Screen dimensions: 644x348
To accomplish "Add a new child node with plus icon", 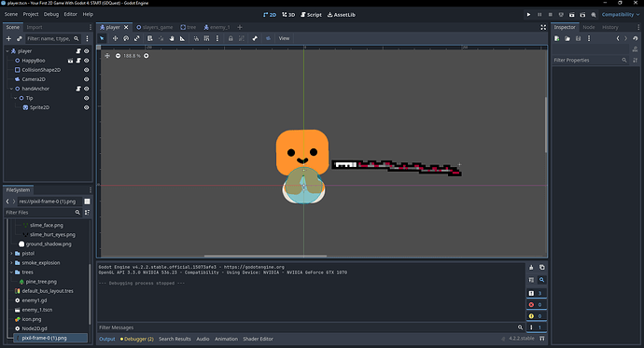I will click(8, 38).
